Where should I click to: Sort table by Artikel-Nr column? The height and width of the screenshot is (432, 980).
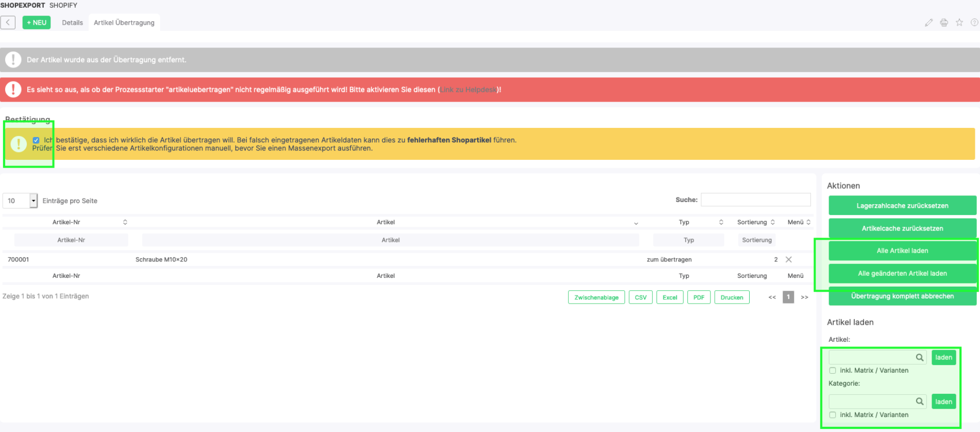(66, 222)
